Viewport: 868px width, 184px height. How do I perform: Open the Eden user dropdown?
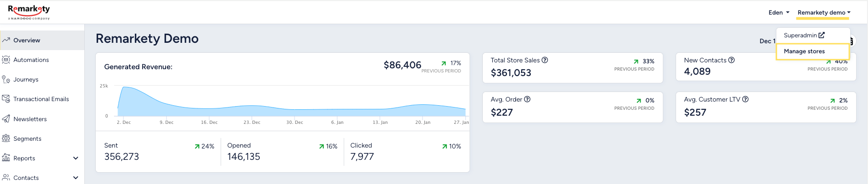tap(779, 13)
